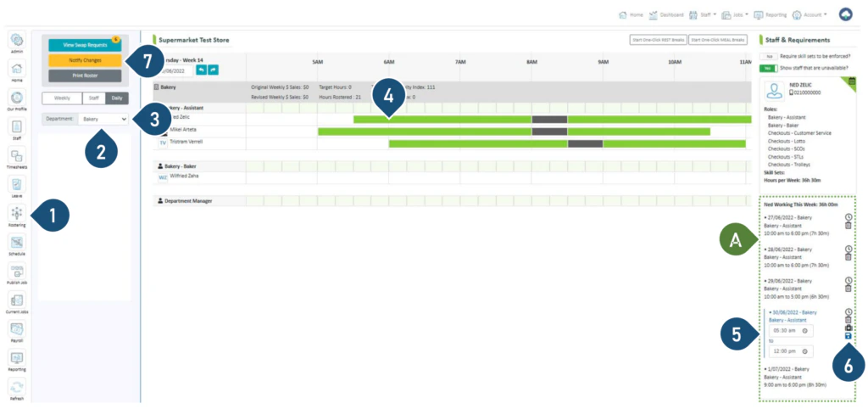Click Start One-Click REST Breaks
The height and width of the screenshot is (409, 868).
[x=658, y=39]
